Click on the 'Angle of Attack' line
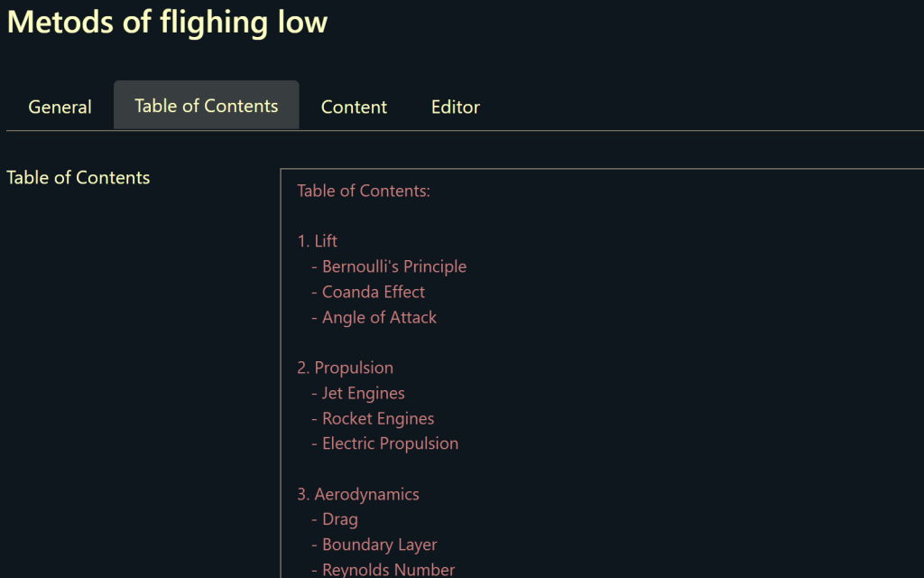This screenshot has width=924, height=578. click(379, 317)
